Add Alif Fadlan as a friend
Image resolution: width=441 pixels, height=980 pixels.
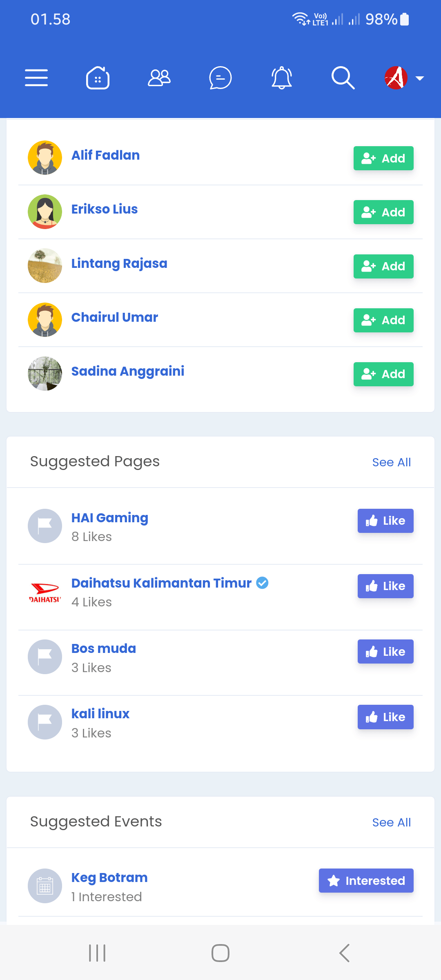pos(383,158)
